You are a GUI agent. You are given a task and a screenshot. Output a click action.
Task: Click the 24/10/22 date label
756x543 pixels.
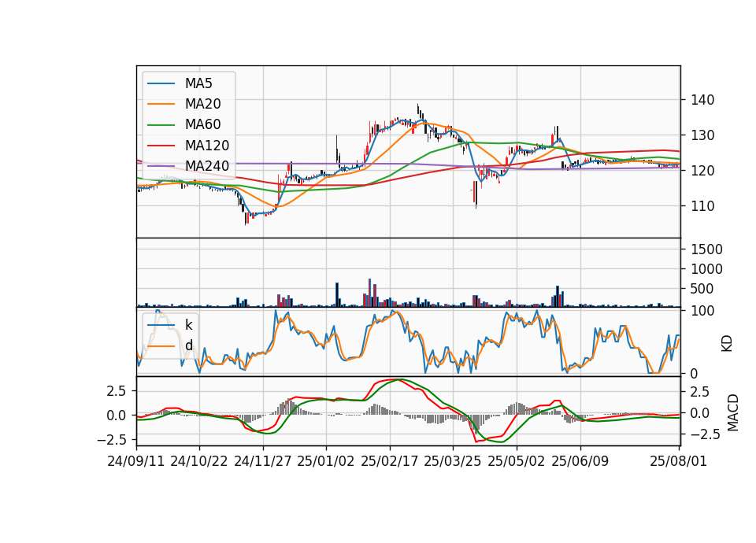click(x=199, y=461)
